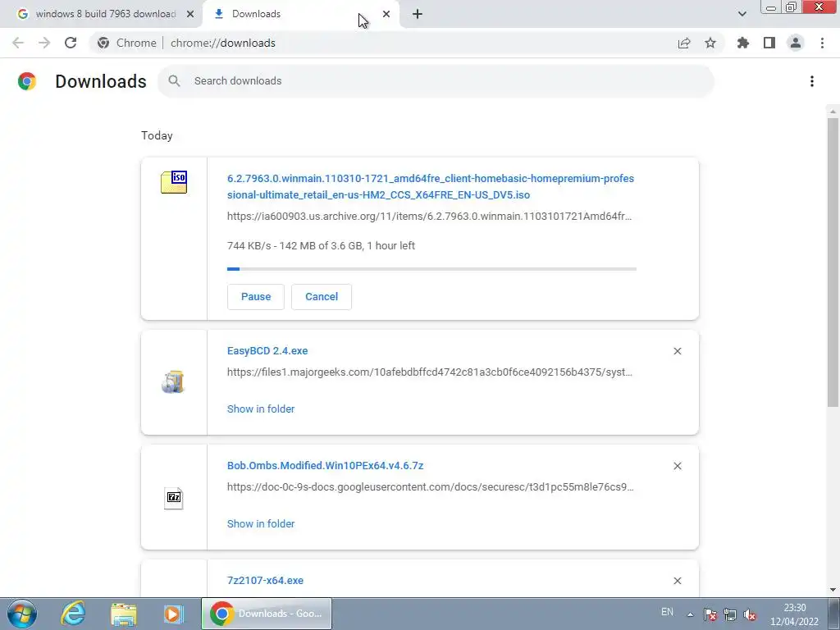The image size is (840, 630).
Task: Click the browser forward arrow
Action: tap(44, 43)
